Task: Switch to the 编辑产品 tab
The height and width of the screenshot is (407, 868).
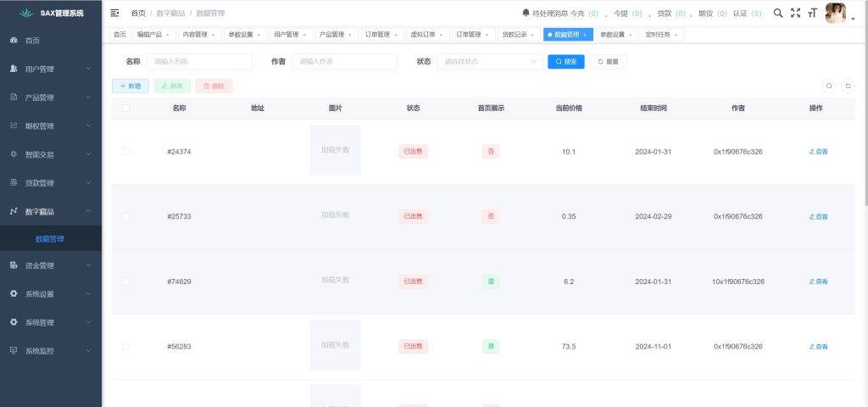Action: click(x=153, y=34)
